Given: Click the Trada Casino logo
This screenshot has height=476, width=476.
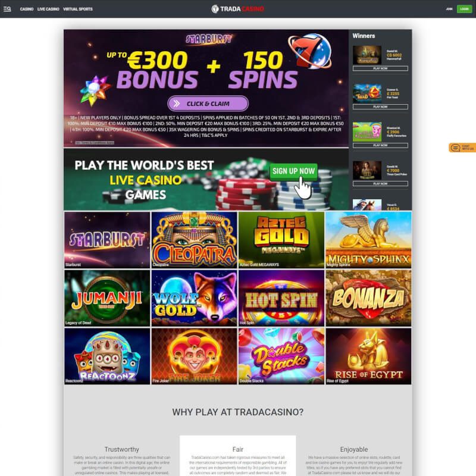Looking at the screenshot, I should tap(237, 9).
